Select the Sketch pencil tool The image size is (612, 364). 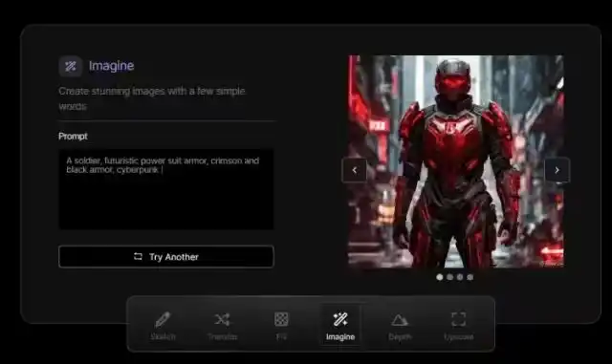click(163, 326)
